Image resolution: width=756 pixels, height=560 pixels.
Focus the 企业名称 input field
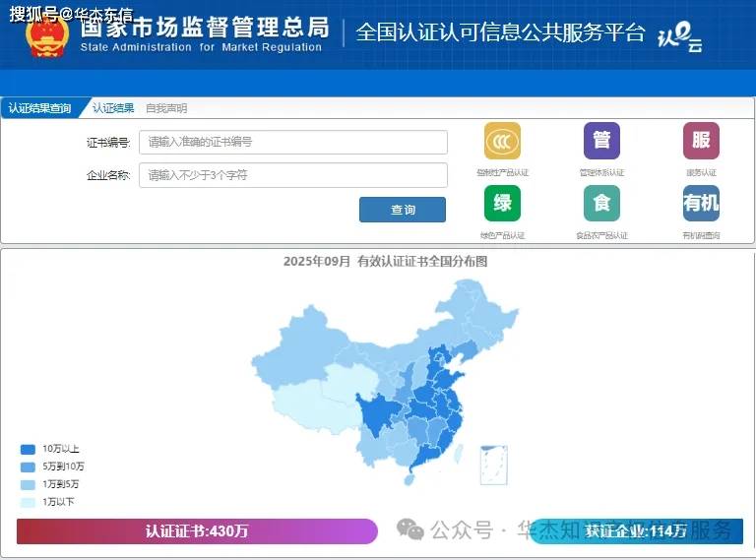(x=292, y=175)
